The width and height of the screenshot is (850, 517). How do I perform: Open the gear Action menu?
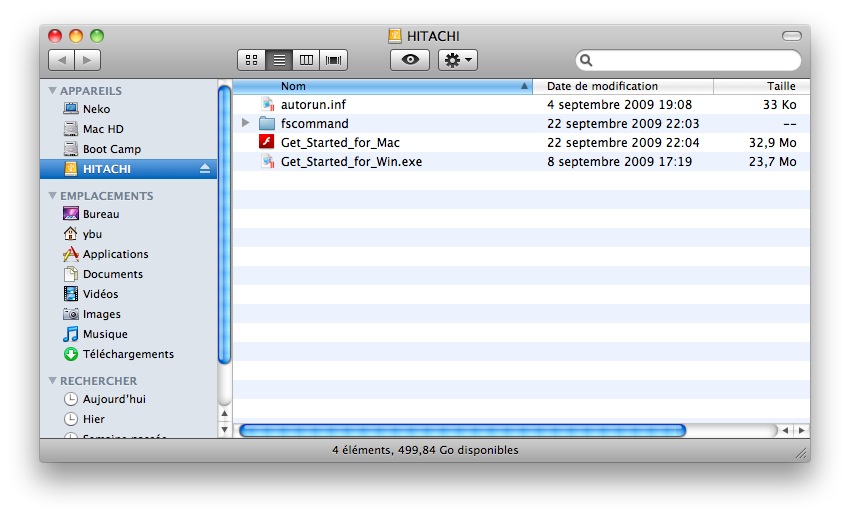point(458,60)
